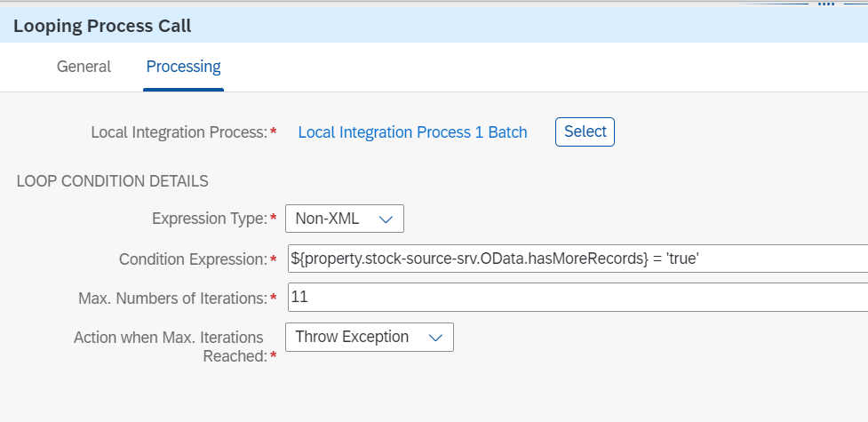Image resolution: width=868 pixels, height=422 pixels.
Task: Click the LOOP CONDITION DETAILS section heading
Action: [113, 181]
